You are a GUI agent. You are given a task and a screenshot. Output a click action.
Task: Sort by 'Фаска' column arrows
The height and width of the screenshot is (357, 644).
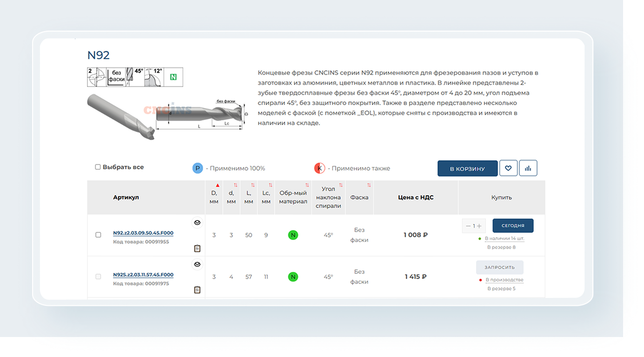pyautogui.click(x=369, y=185)
